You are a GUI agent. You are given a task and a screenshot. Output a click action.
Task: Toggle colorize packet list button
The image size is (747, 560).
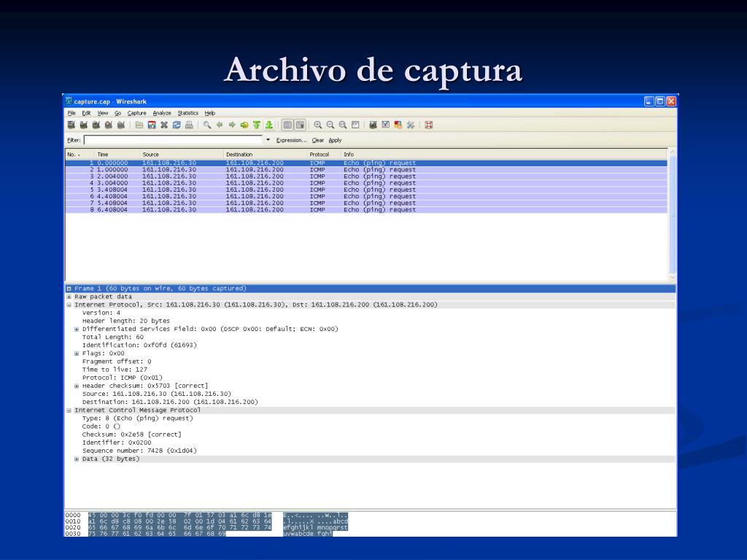click(x=287, y=125)
